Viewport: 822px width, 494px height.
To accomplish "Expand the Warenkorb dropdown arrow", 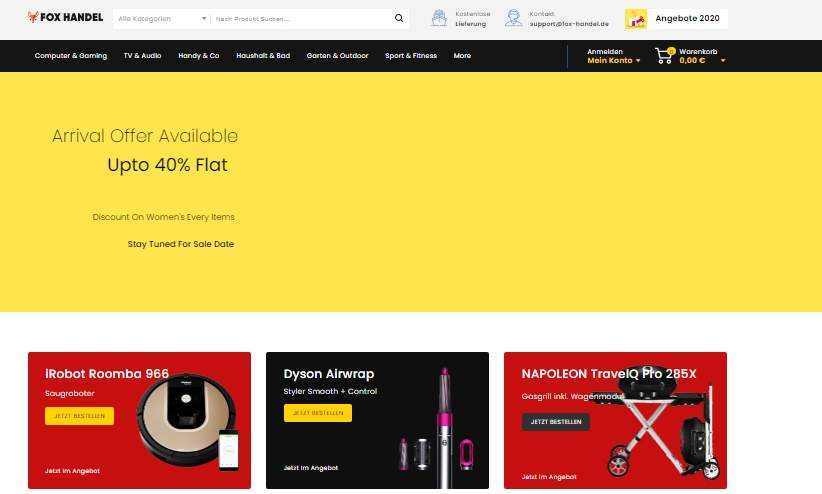I will tap(723, 61).
